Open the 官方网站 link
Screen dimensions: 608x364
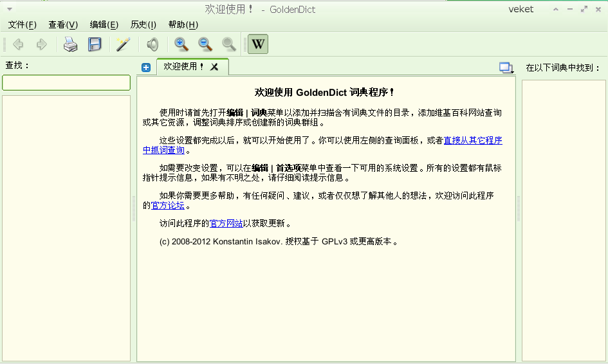pyautogui.click(x=226, y=223)
